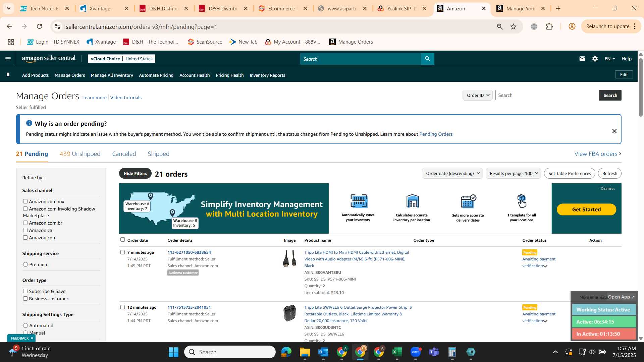The height and width of the screenshot is (362, 644).
Task: Expand Awaiting payment verification for first order
Action: click(x=545, y=266)
